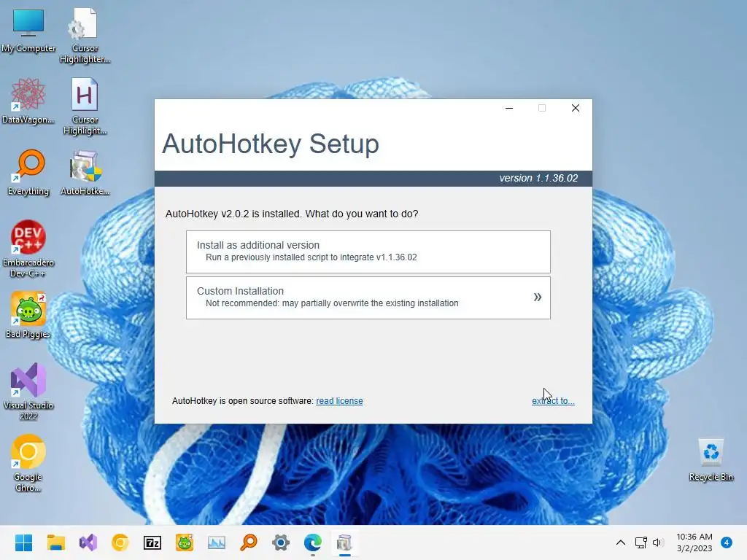
Task: Select AutoHotkey installer desktop icon
Action: coord(85,172)
